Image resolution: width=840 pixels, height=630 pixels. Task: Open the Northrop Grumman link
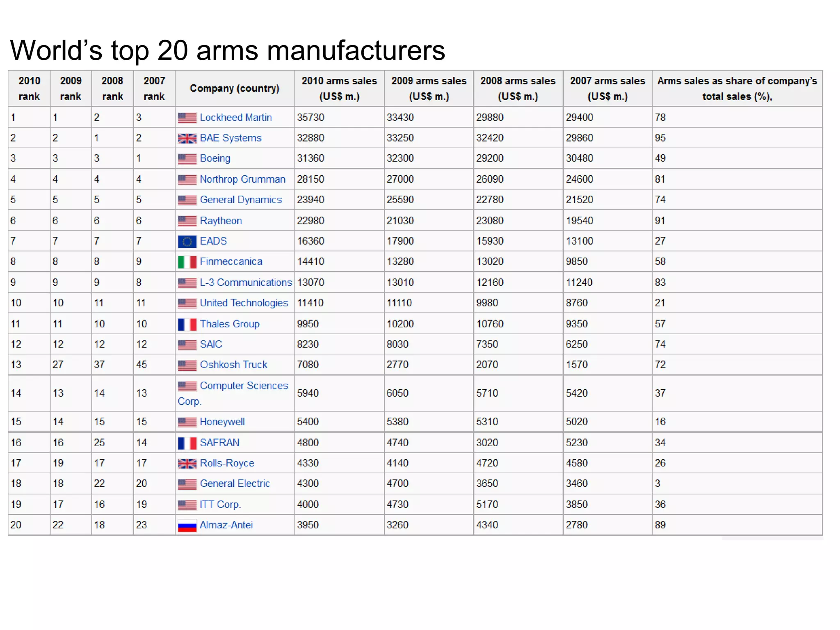click(242, 179)
